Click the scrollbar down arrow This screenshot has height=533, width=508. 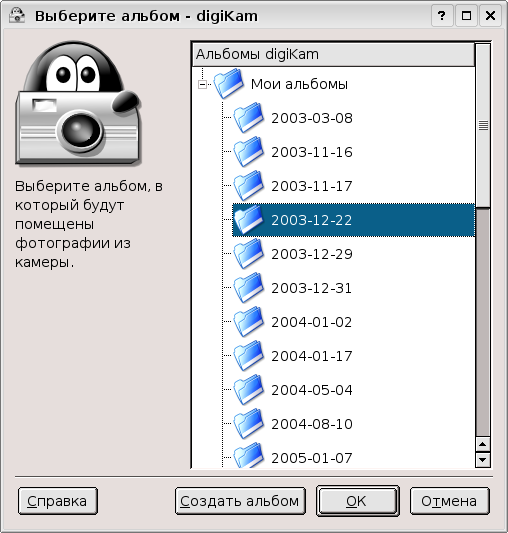[x=482, y=460]
